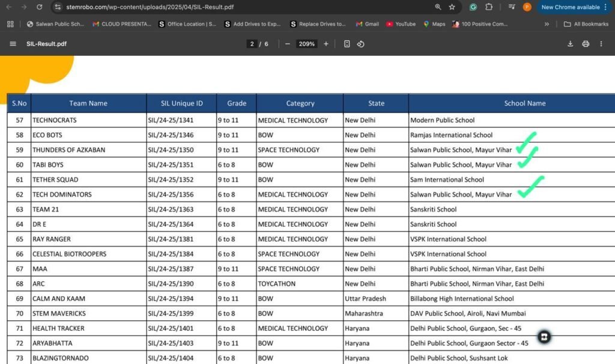This screenshot has height=364, width=615.
Task: Click the TECH DOMINATORS team cell
Action: (89, 195)
